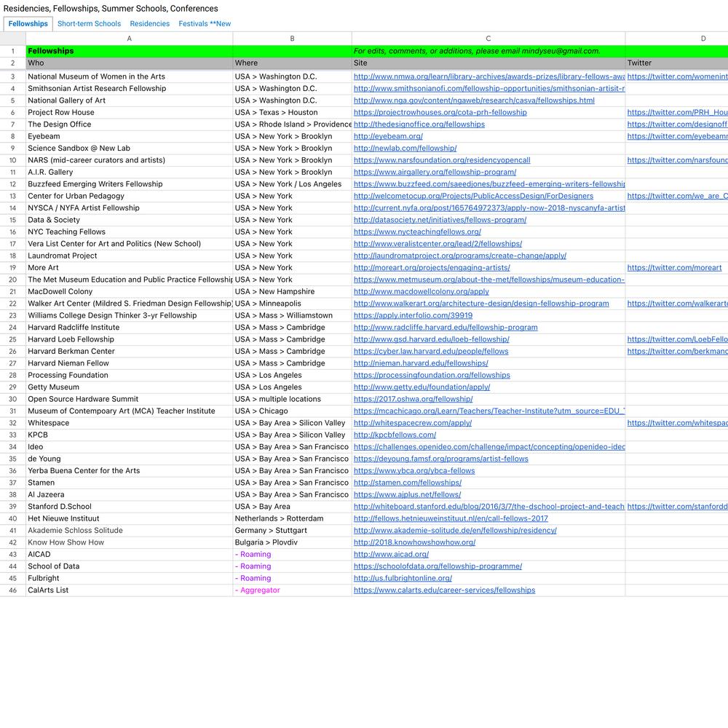Open the aicad.org link
728x728 pixels.
392,554
